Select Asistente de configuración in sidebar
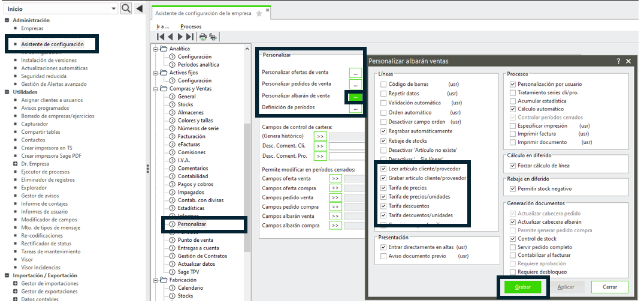The width and height of the screenshot is (644, 303). coord(52,44)
